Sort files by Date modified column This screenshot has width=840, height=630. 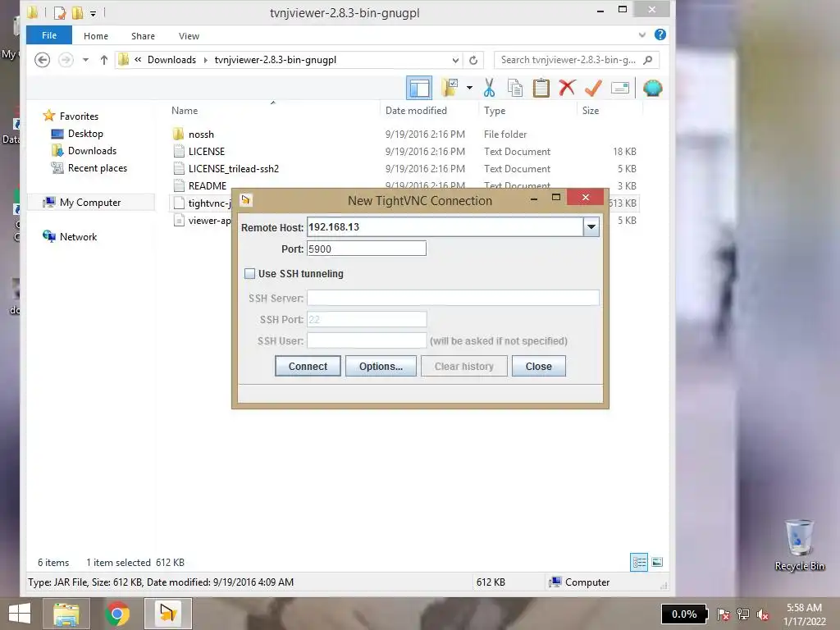coord(416,111)
